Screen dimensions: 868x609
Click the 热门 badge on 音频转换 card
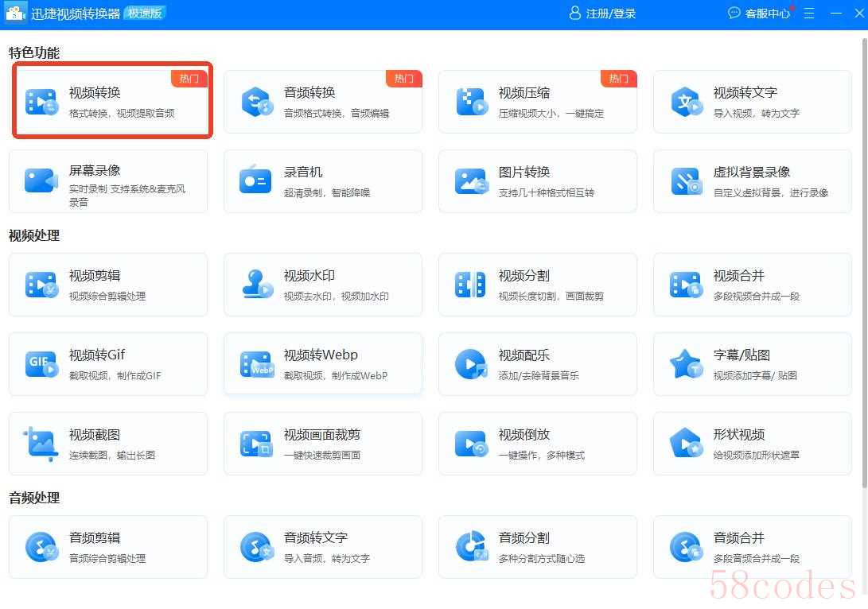pyautogui.click(x=403, y=79)
